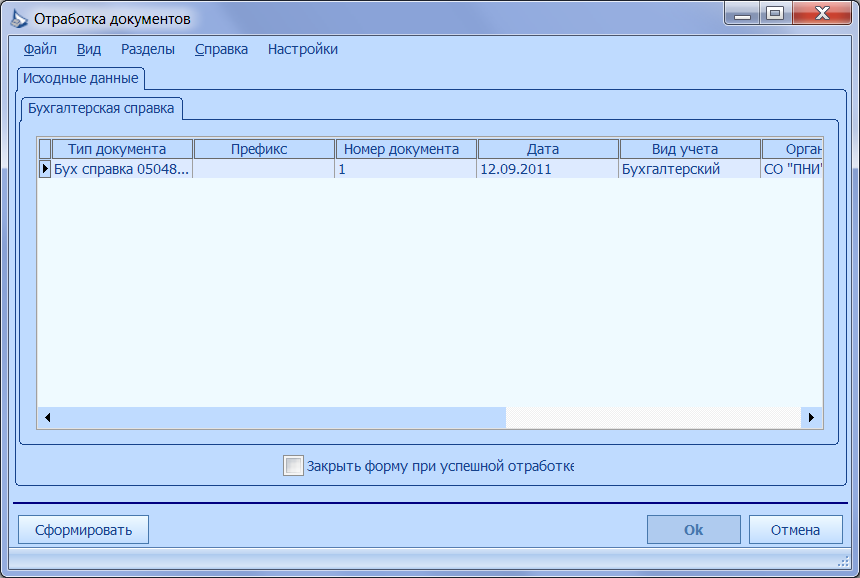Select the Бух справка row date cell 12.09.2011
Viewport: 860px width, 578px height.
coord(547,169)
